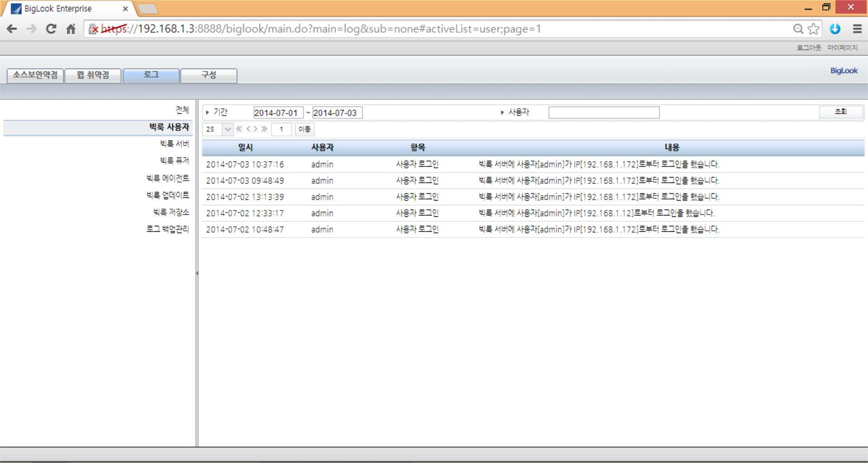Click the insecure https lock icon

click(93, 29)
